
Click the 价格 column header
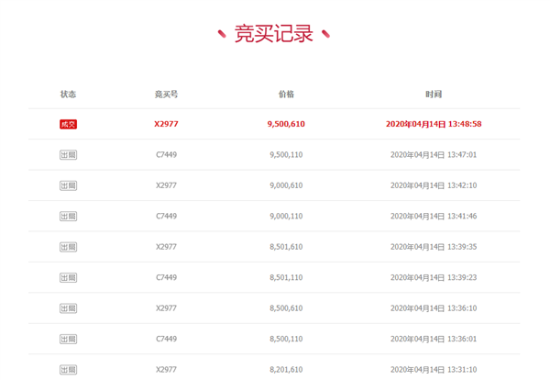[286, 94]
